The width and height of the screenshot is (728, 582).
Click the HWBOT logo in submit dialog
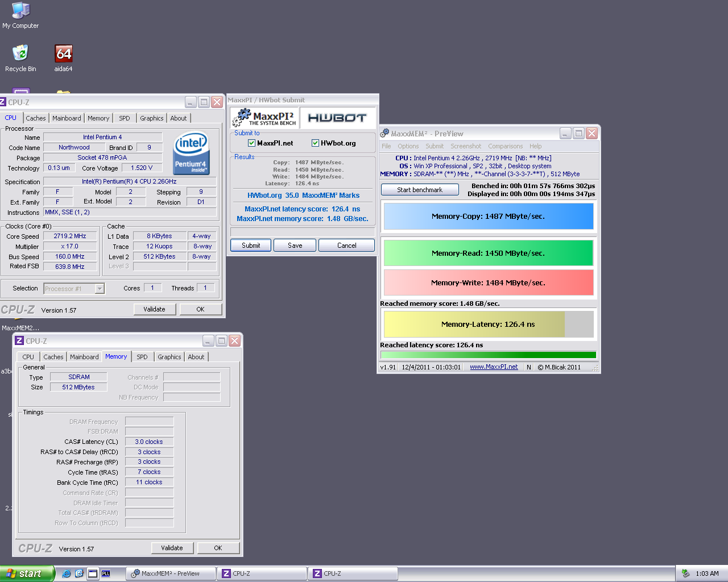tap(337, 118)
